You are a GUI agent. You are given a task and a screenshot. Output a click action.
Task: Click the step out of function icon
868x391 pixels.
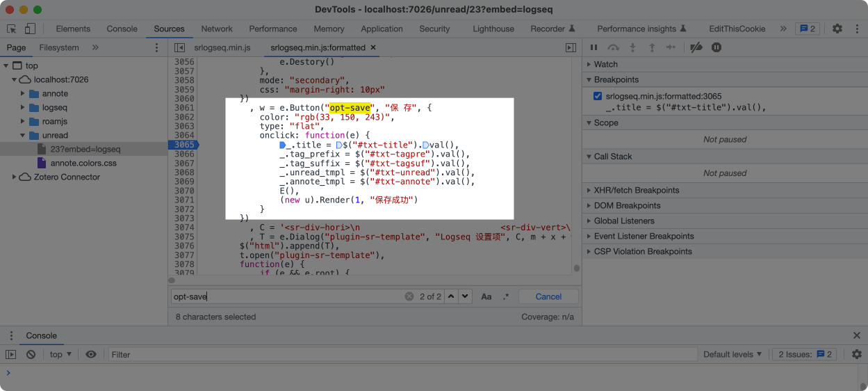click(652, 47)
